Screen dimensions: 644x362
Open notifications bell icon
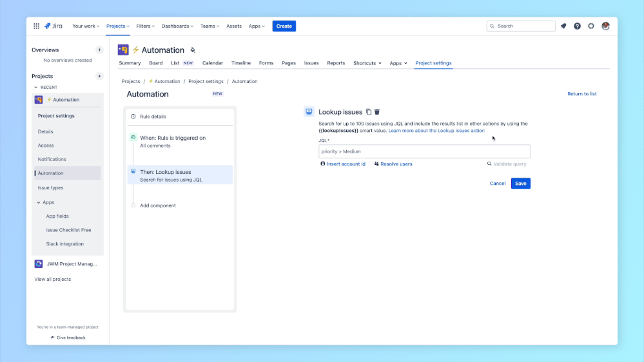[563, 26]
